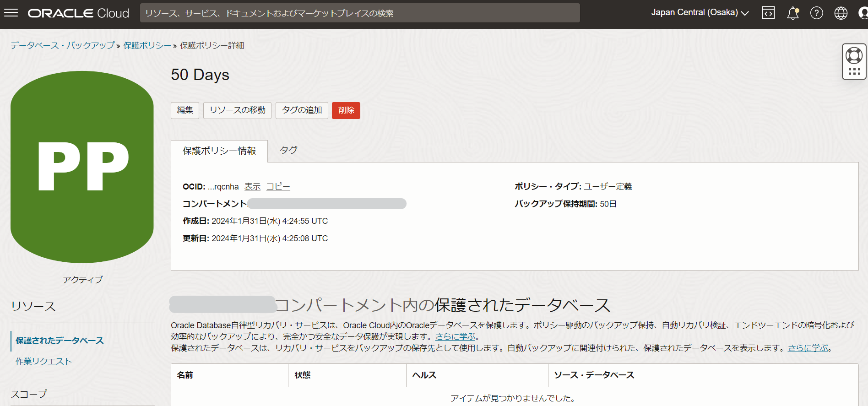Open Cloud Shell developer tools icon
Screen dimensions: 868x406
768,13
